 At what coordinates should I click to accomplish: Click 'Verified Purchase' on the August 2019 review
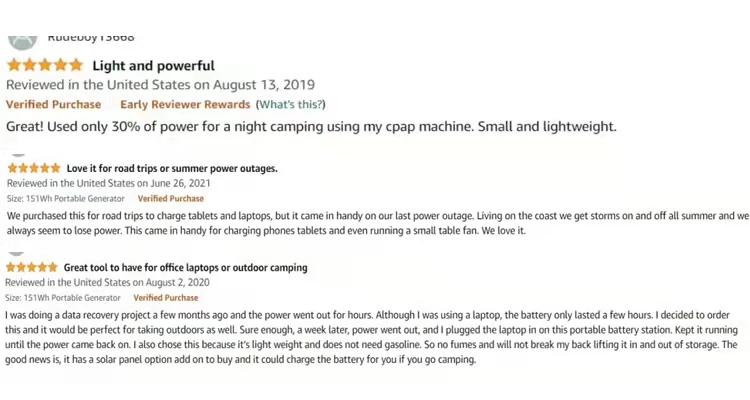click(54, 104)
